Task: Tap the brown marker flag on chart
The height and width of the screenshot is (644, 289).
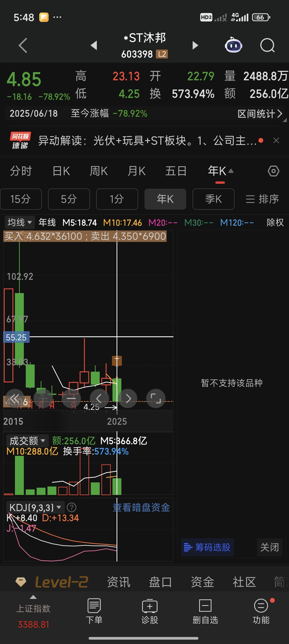Action: coord(117,361)
